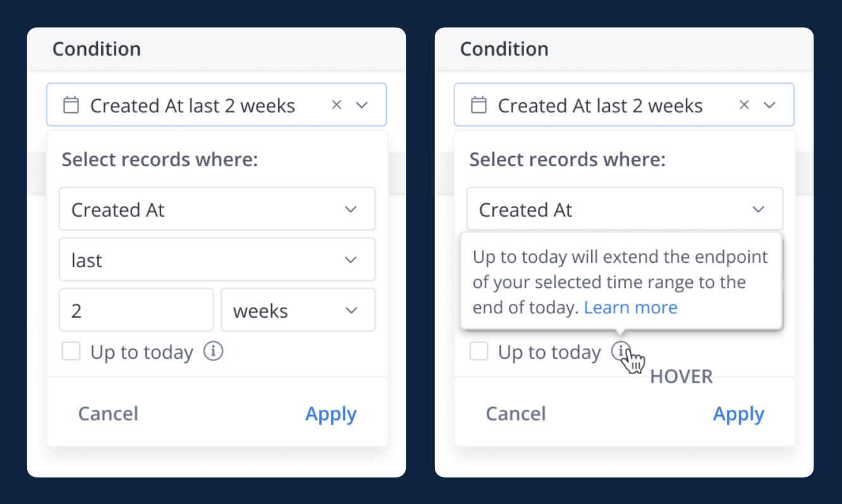The height and width of the screenshot is (504, 842).
Task: Click the Learn more link in tooltip
Action: tap(631, 308)
